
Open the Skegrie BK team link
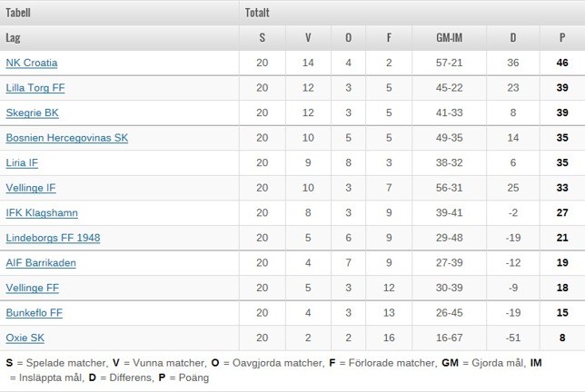click(33, 113)
